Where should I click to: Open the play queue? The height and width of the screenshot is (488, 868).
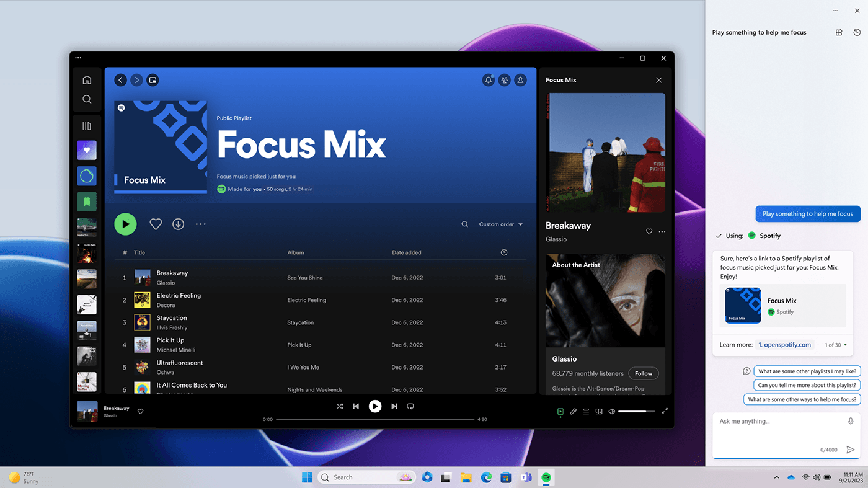[x=586, y=411]
